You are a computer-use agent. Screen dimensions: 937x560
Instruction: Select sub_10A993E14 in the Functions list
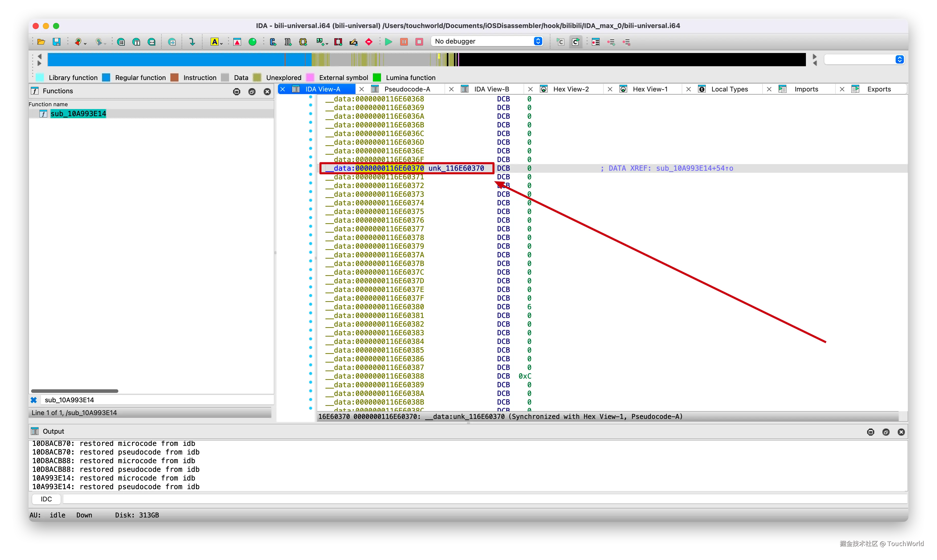point(78,114)
